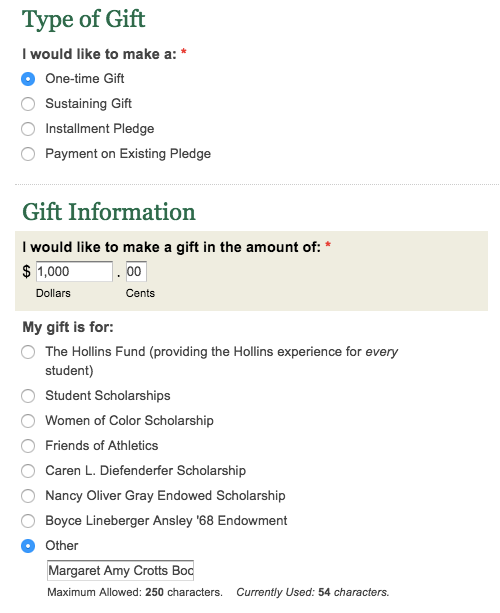Select Boyce Lineberger Ansley '68 Endowment
Image resolution: width=500 pixels, height=613 pixels.
tap(28, 521)
